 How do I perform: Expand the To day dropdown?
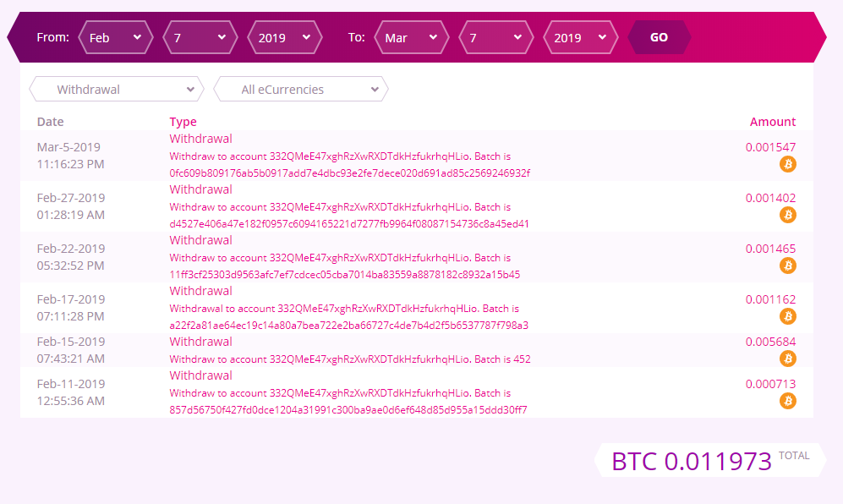point(495,37)
